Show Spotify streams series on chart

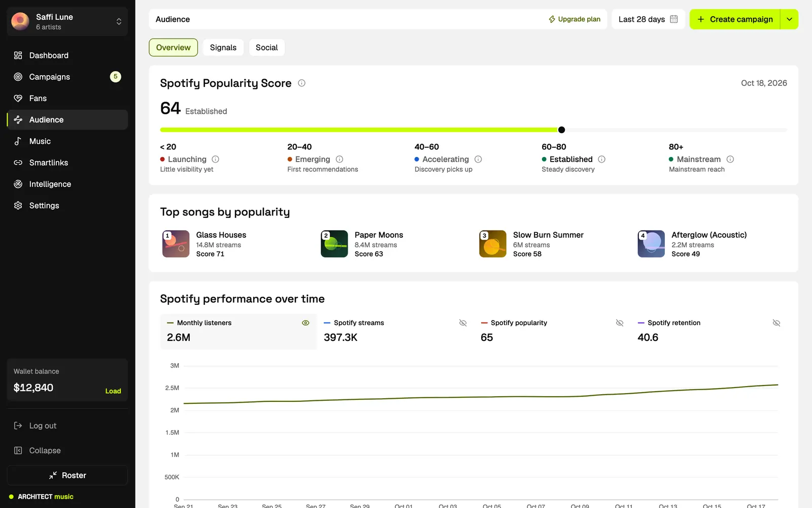point(463,323)
